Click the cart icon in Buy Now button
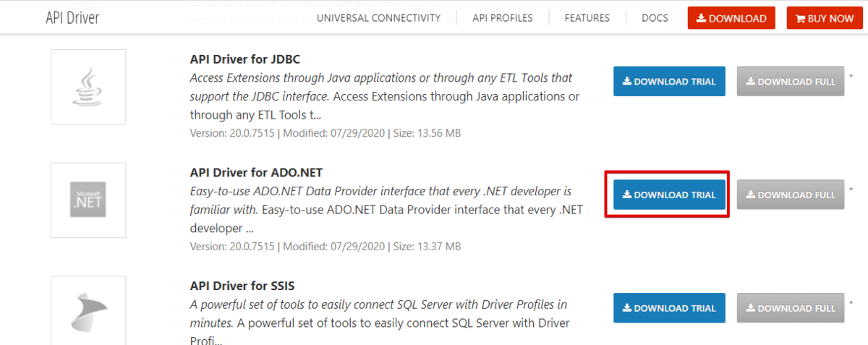 (800, 19)
